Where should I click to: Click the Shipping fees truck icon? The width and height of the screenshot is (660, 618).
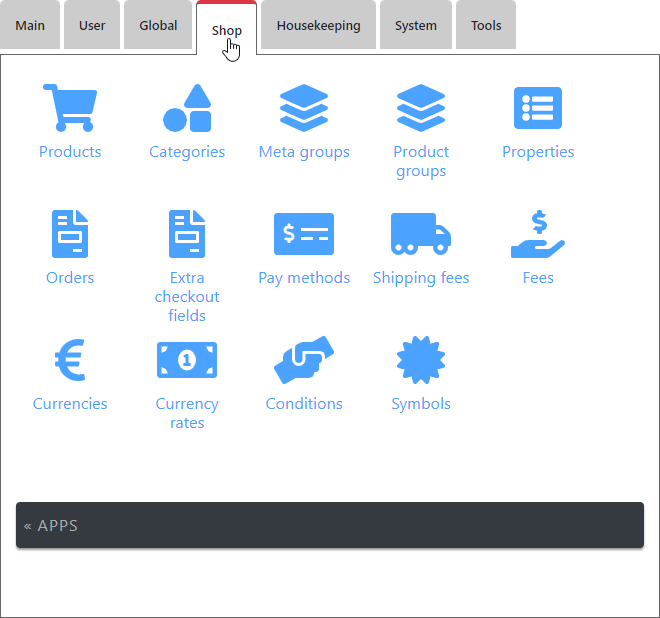point(421,234)
